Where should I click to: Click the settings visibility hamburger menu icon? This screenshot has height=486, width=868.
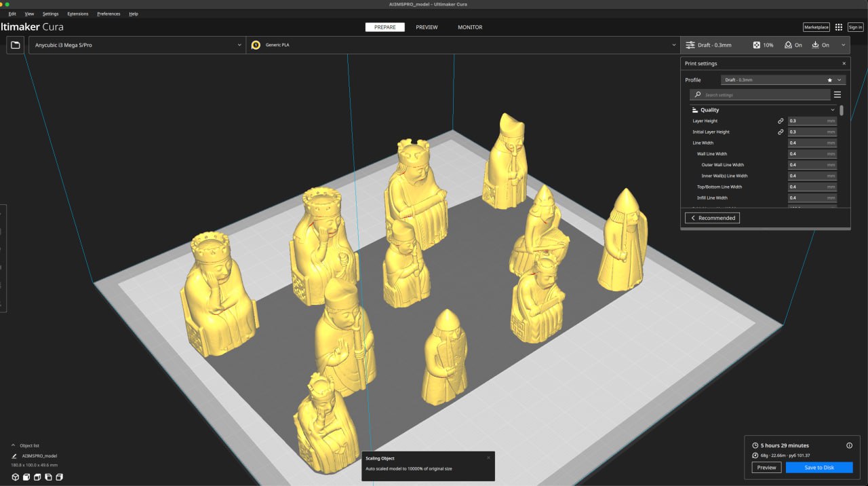tap(837, 95)
